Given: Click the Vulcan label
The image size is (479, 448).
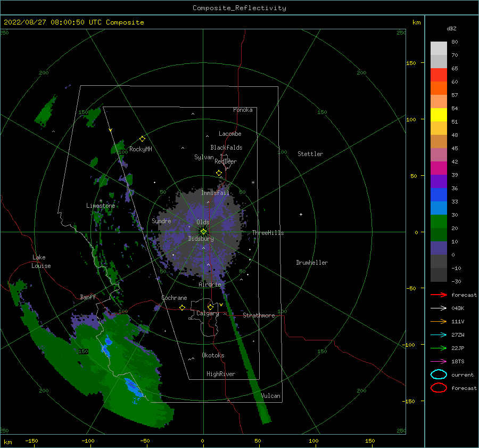Looking at the screenshot, I should click(270, 396).
